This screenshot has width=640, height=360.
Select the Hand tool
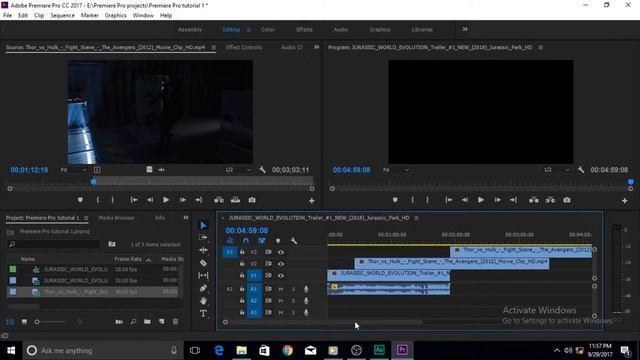coord(203,301)
